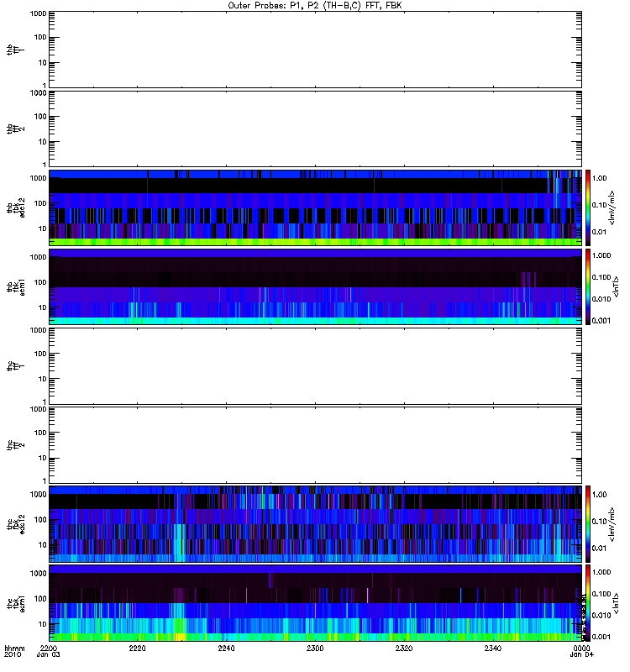Click '1.00' on thb edc12 color bar scale
Viewport: 630px width, 672px height.
click(x=599, y=178)
